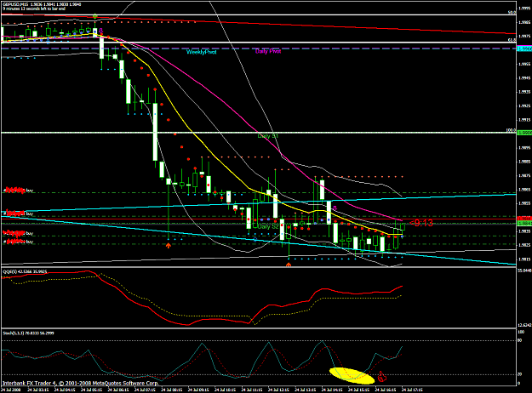Click the 1.9825 price scale value

coord(524,245)
